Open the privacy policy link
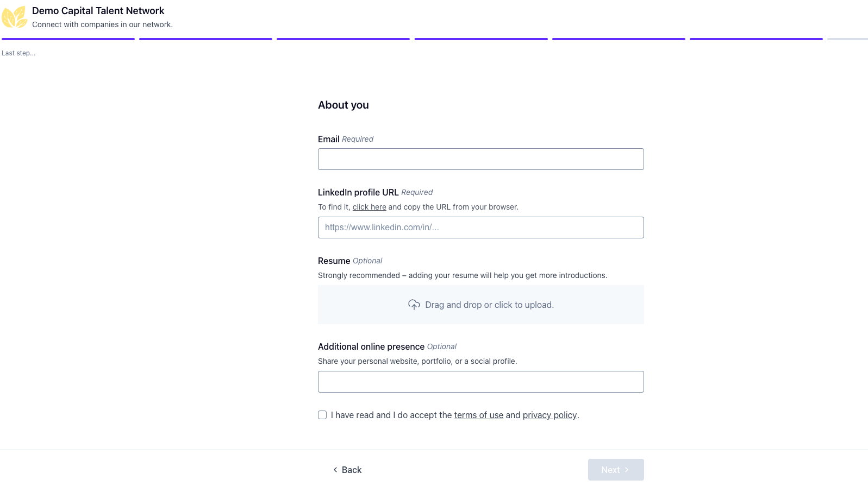 coord(549,415)
